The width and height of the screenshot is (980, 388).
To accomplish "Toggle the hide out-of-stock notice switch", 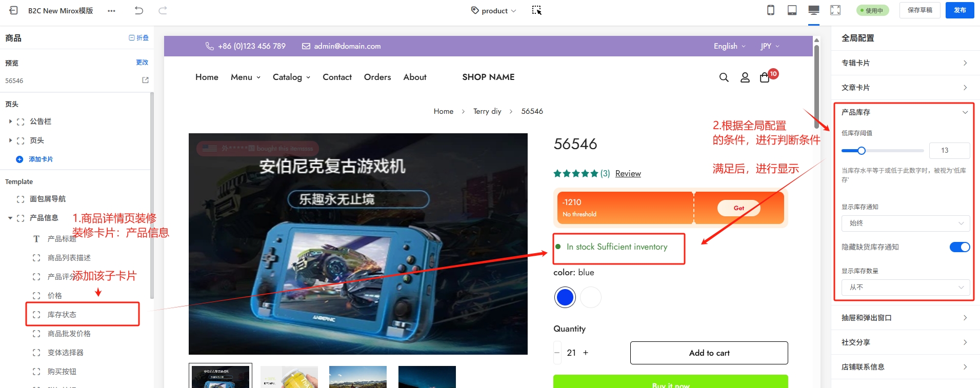I will pyautogui.click(x=959, y=247).
